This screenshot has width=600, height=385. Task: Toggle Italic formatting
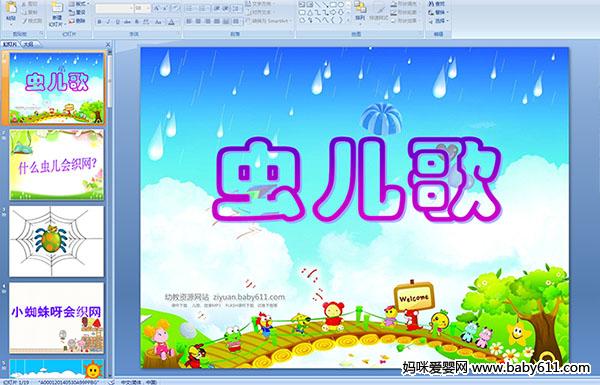108,22
